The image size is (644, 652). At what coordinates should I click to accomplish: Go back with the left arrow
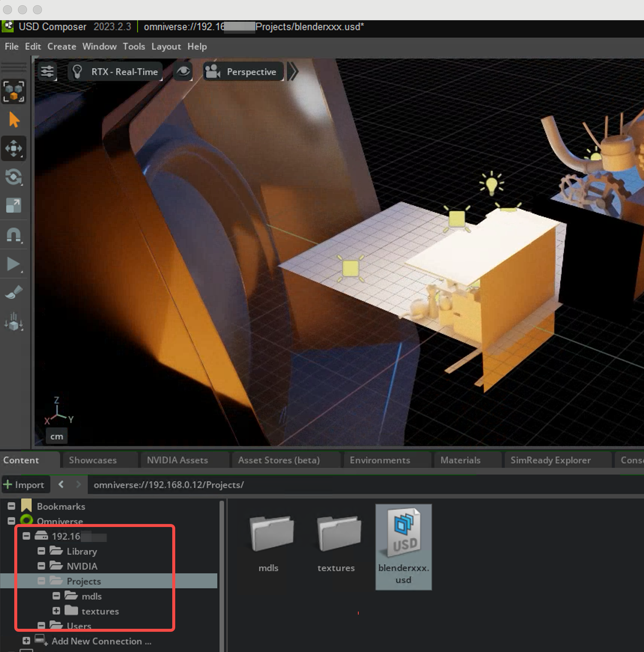pyautogui.click(x=61, y=484)
